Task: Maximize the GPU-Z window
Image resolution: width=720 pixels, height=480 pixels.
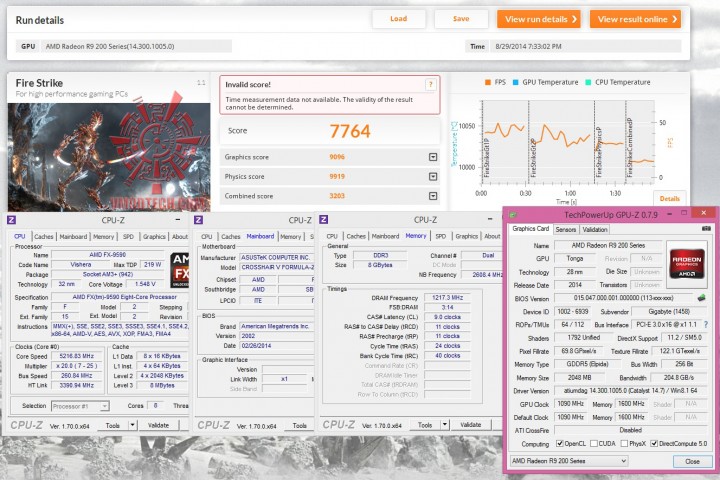Action: point(684,213)
